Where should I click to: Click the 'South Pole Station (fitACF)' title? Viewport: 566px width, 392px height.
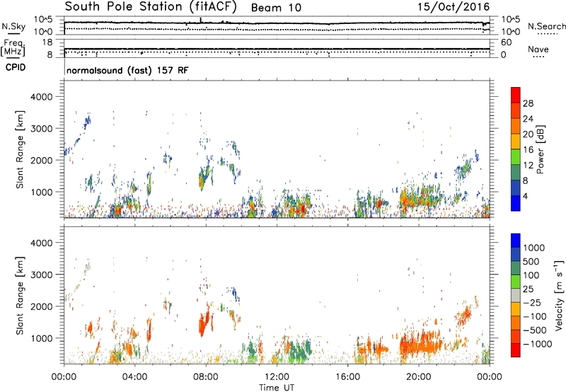point(151,7)
